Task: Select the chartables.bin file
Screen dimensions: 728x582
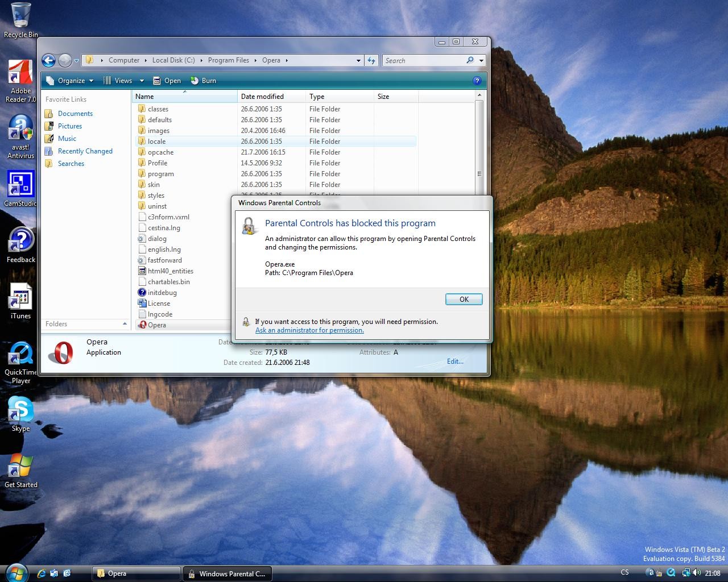Action: click(x=164, y=282)
